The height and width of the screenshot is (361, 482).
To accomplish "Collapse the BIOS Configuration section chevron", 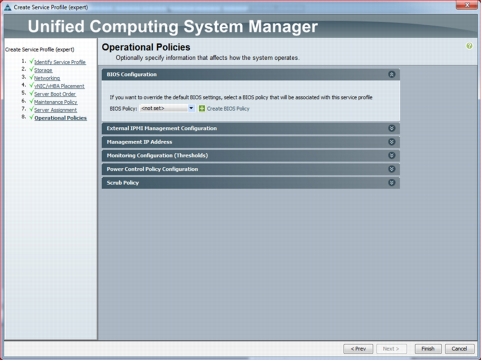I will tap(392, 74).
